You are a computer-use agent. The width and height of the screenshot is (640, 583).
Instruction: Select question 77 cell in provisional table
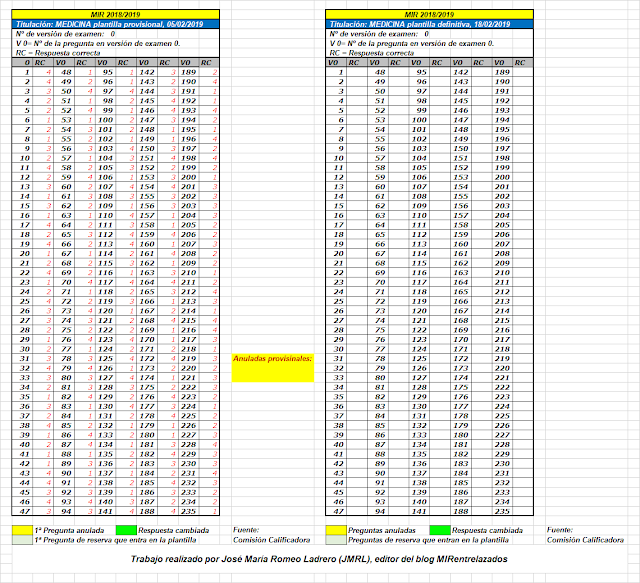tap(64, 349)
